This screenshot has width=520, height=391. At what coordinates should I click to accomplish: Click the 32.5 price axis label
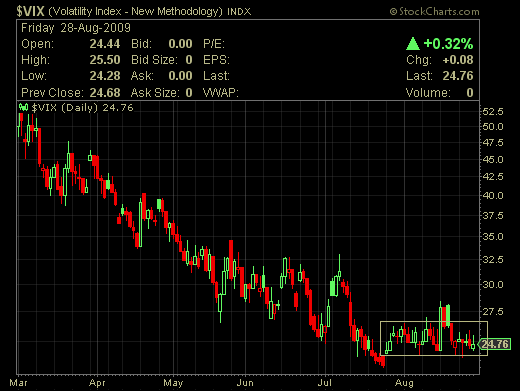click(x=493, y=260)
